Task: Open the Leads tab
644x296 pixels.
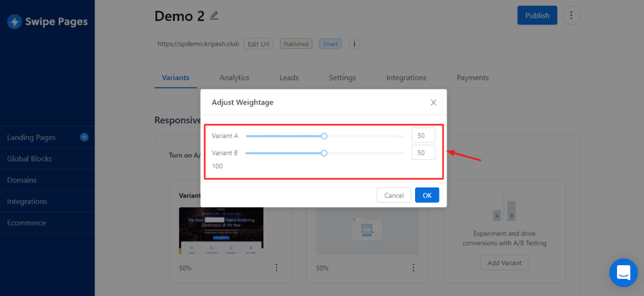Action: click(x=289, y=77)
